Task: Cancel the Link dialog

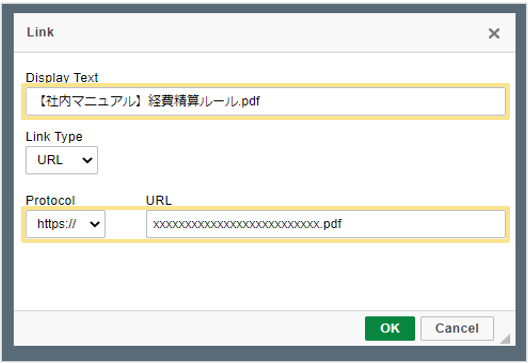Action: point(457,328)
